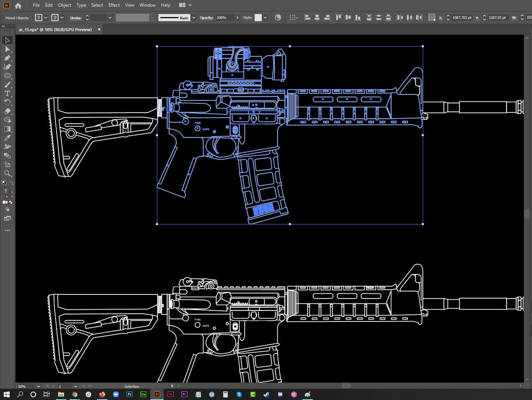Open the Effect menu
The width and height of the screenshot is (532, 400).
[x=114, y=5]
